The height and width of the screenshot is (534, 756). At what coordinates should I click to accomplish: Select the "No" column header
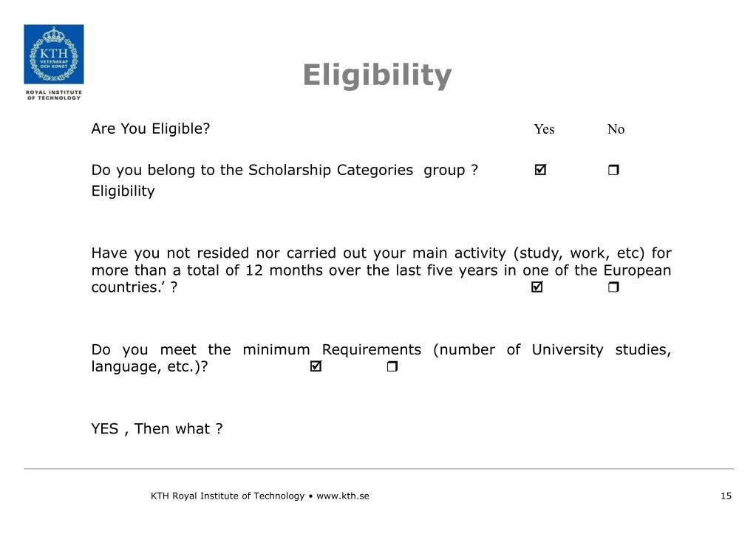pyautogui.click(x=616, y=130)
